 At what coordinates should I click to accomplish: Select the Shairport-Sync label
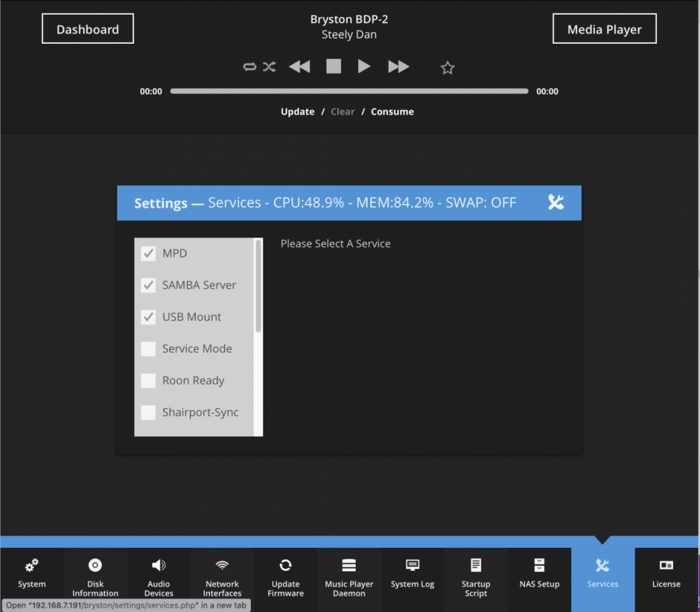pyautogui.click(x=201, y=412)
